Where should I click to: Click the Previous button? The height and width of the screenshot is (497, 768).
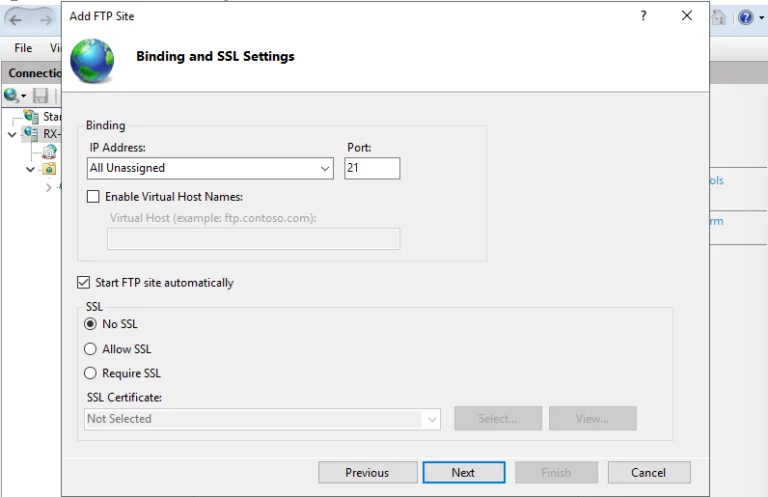367,473
